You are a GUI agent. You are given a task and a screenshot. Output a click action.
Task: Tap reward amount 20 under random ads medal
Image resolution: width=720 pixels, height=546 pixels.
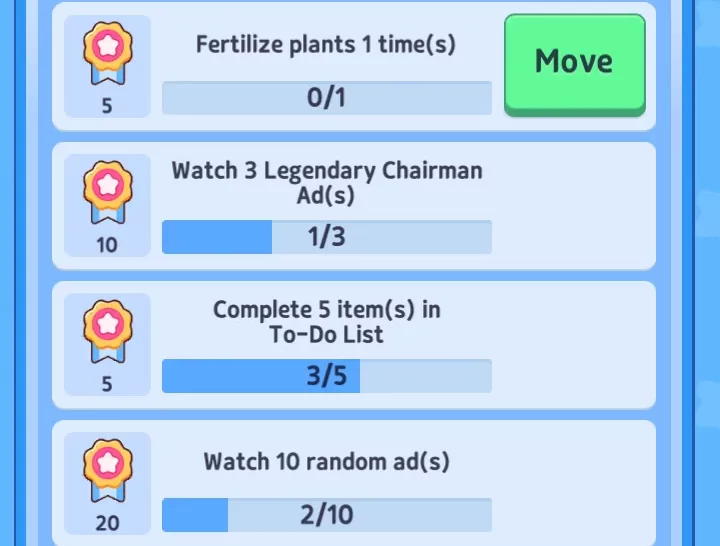click(107, 523)
